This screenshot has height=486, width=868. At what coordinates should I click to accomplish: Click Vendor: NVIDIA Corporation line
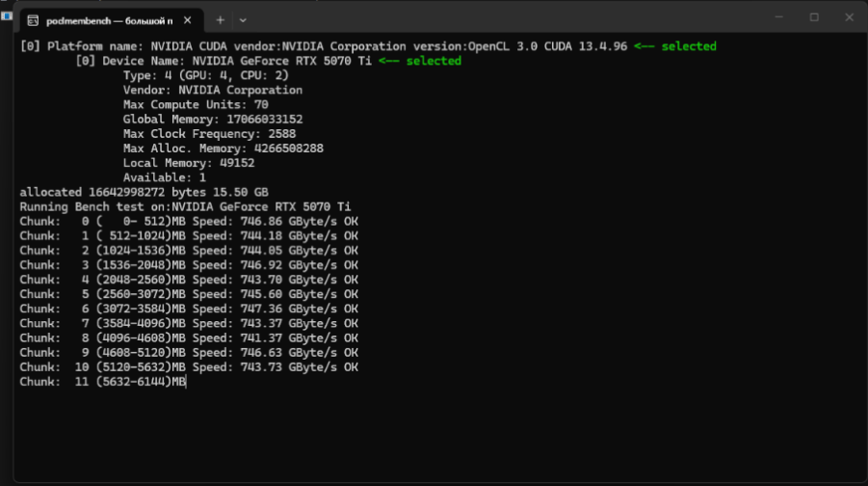coord(213,90)
